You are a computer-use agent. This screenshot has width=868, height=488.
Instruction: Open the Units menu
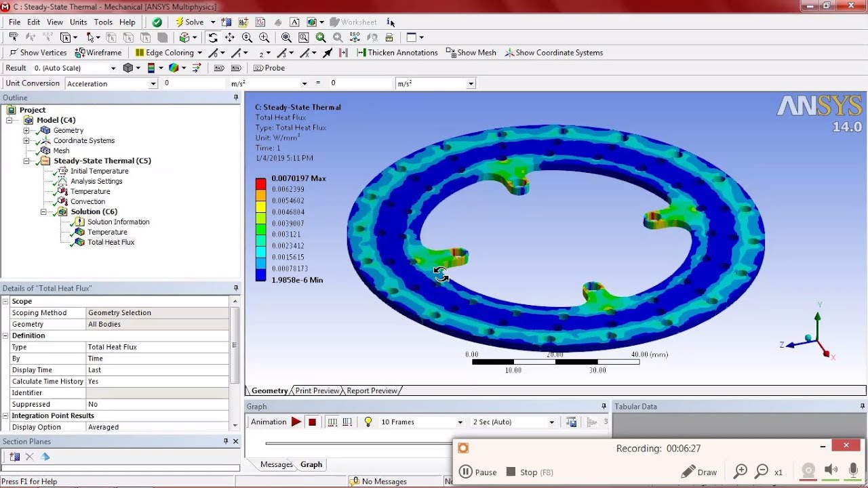(78, 22)
